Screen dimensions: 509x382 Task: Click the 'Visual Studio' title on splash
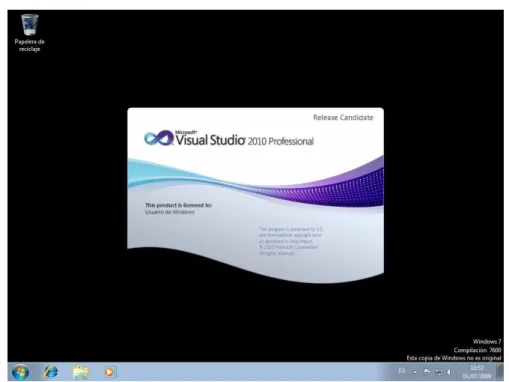(210, 140)
